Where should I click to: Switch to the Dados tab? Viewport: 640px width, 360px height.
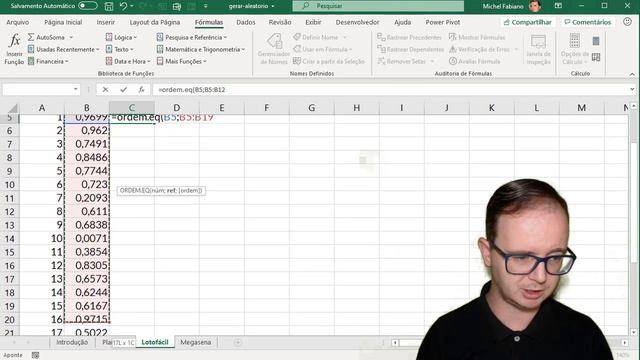point(246,22)
